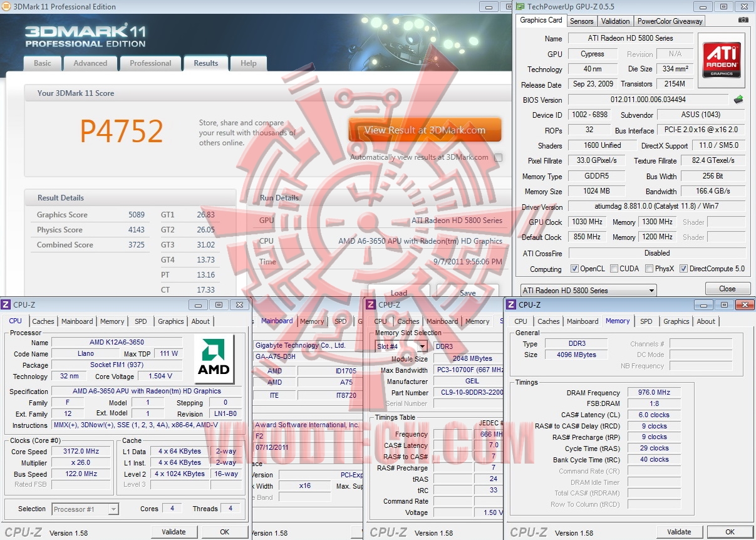Click CPU-Z title icon of the processor window
The image size is (756, 540).
(x=6, y=304)
